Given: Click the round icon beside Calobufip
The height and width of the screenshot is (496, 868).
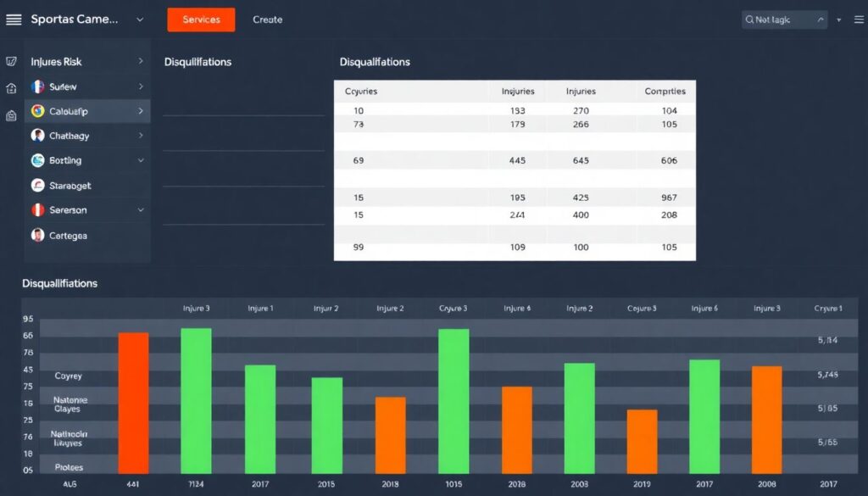Looking at the screenshot, I should tap(37, 111).
